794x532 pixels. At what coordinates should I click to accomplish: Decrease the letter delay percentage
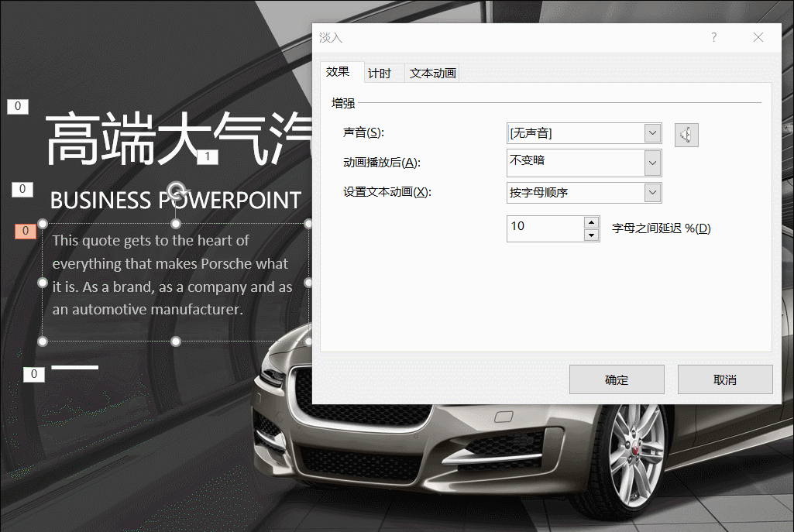[x=592, y=235]
